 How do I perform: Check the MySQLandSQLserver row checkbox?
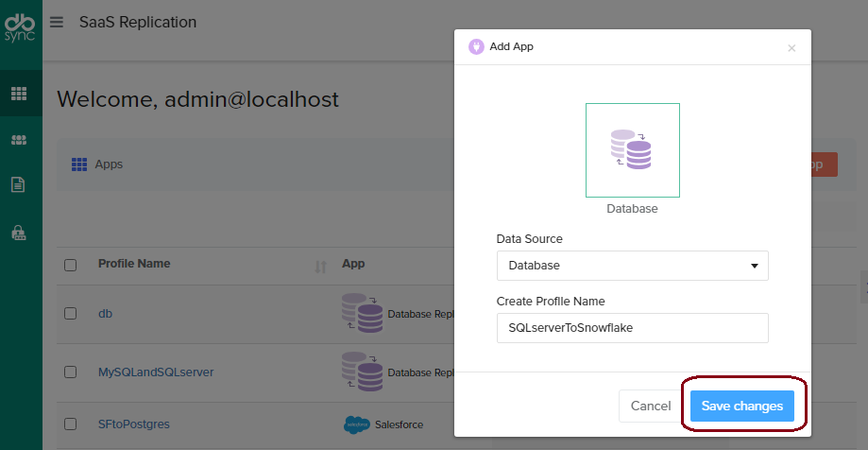coord(70,372)
